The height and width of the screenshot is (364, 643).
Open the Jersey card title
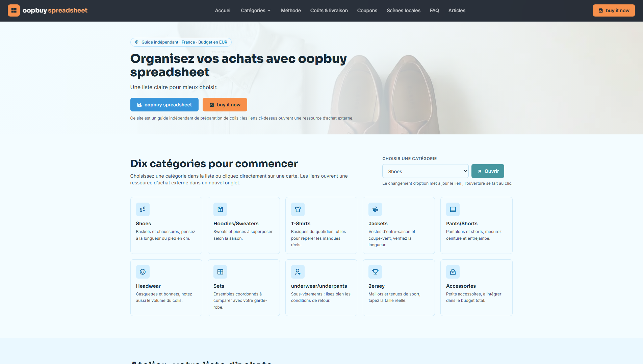(x=377, y=286)
